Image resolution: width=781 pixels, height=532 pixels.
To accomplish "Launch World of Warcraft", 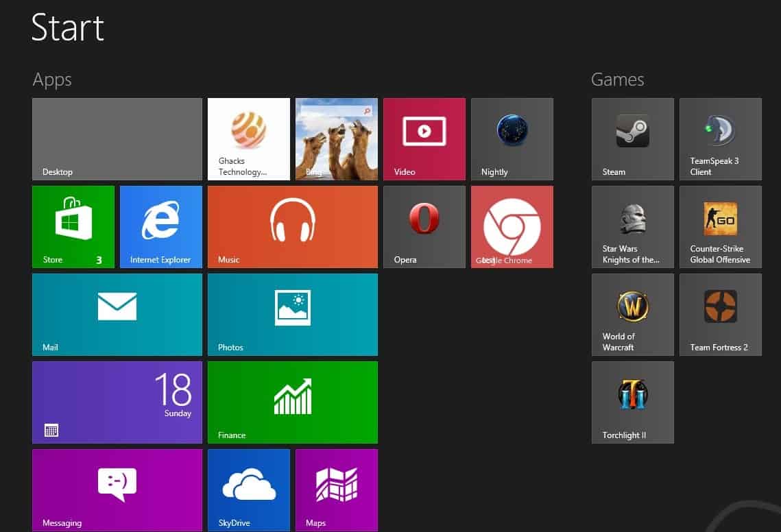I will coord(632,314).
